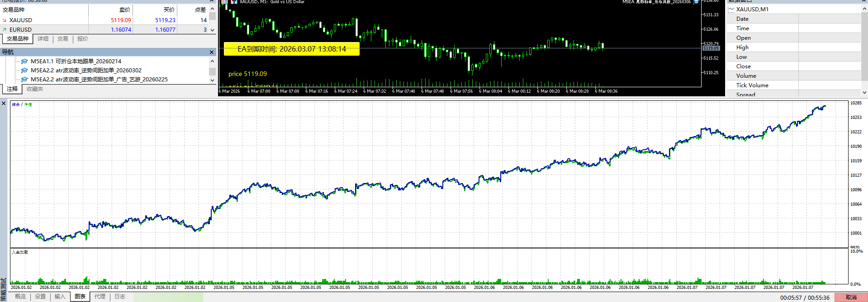Switch to the 交易品种 tab

[18, 39]
